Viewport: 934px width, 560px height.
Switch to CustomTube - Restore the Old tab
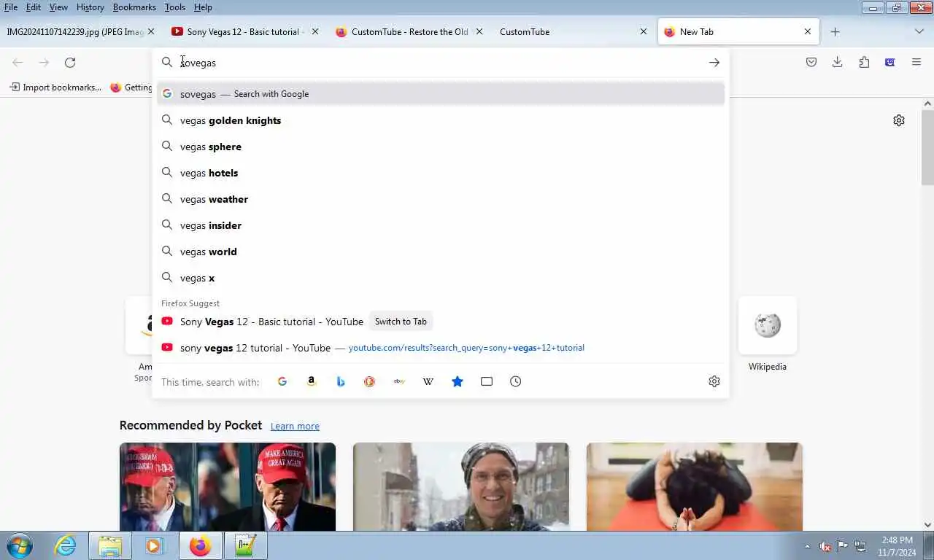409,32
